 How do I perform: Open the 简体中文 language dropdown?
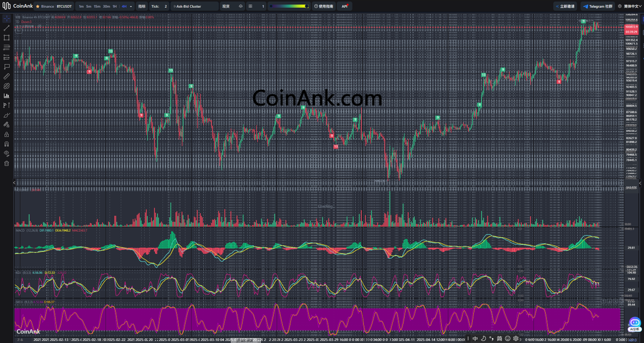[x=632, y=6]
